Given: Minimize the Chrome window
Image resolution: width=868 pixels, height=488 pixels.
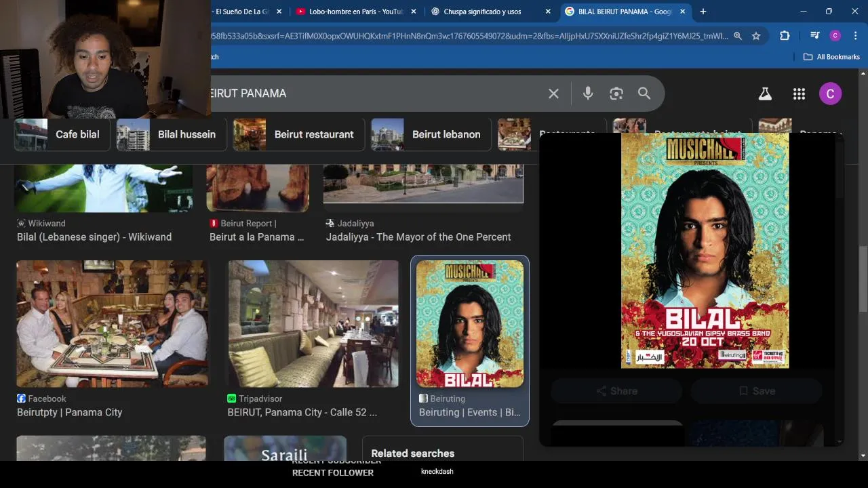Looking at the screenshot, I should pos(803,12).
